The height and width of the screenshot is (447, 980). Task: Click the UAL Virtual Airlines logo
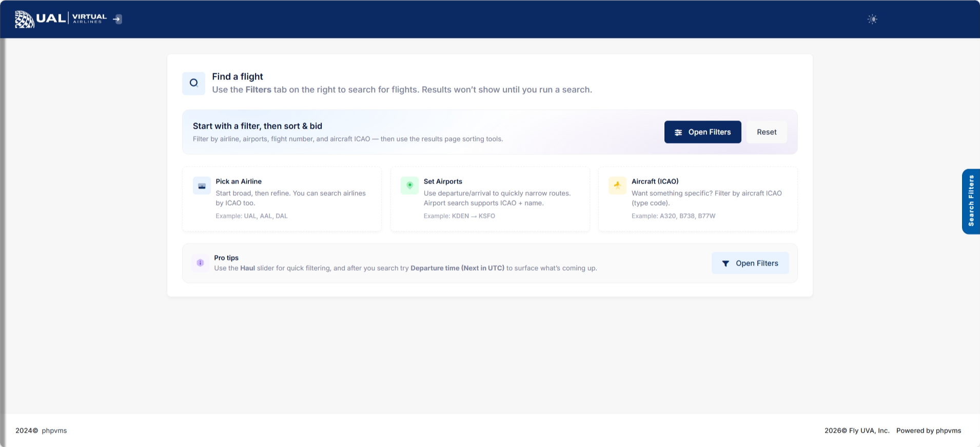[61, 19]
